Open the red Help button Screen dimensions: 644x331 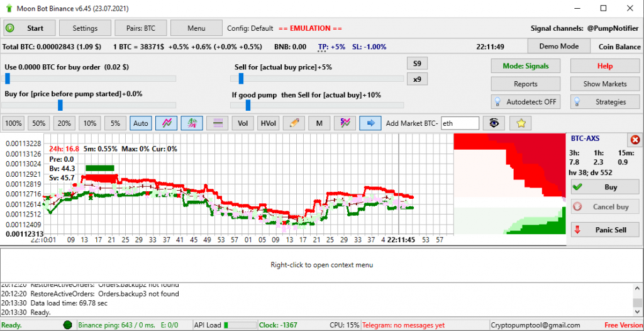click(x=605, y=66)
